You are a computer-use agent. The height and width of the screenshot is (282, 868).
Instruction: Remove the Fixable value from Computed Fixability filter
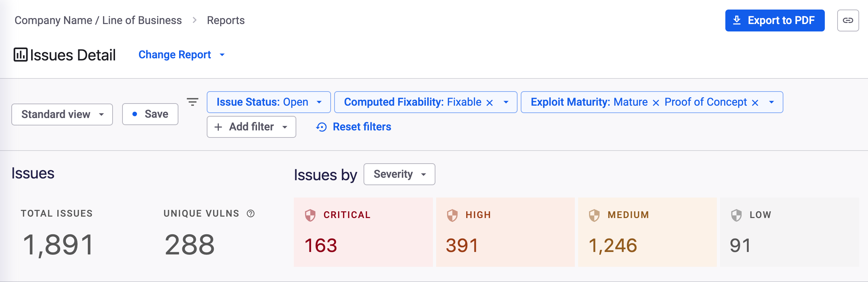point(490,102)
